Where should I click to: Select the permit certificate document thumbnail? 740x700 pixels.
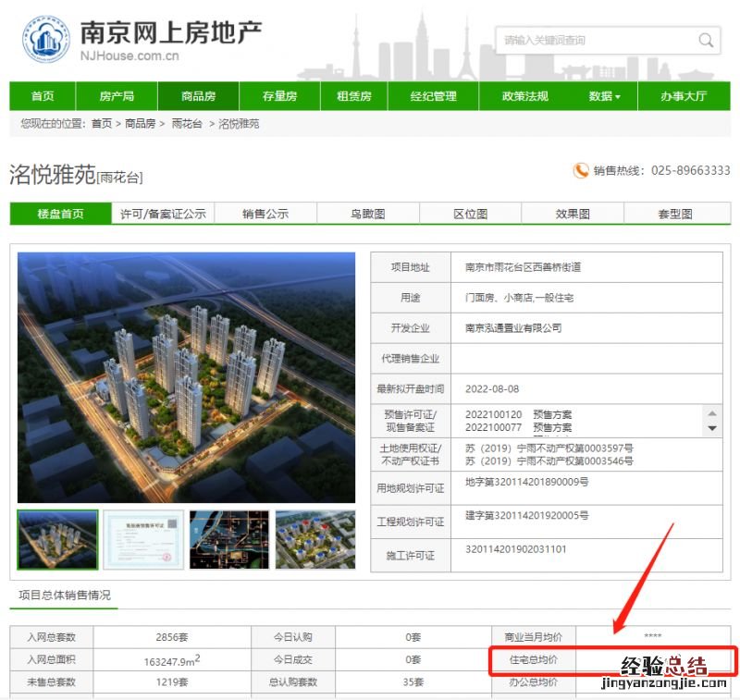coord(143,539)
